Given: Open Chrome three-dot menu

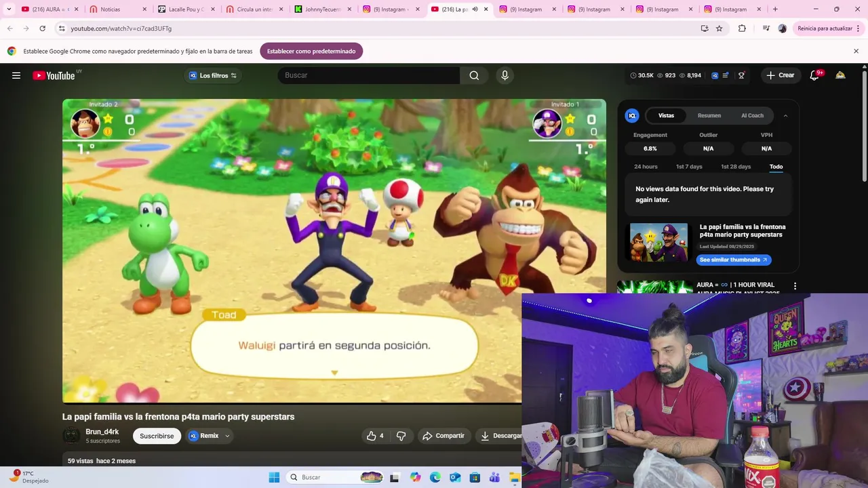Looking at the screenshot, I should [859, 28].
